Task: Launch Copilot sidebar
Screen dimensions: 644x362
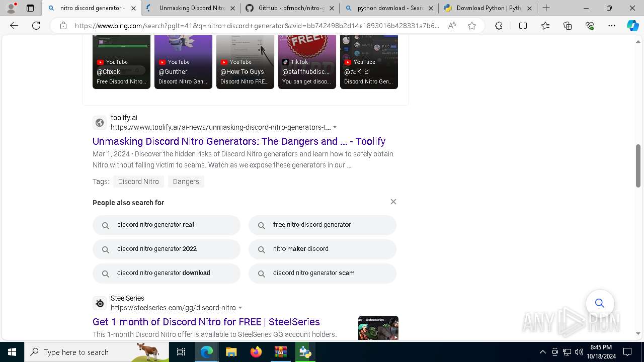Action: (633, 26)
